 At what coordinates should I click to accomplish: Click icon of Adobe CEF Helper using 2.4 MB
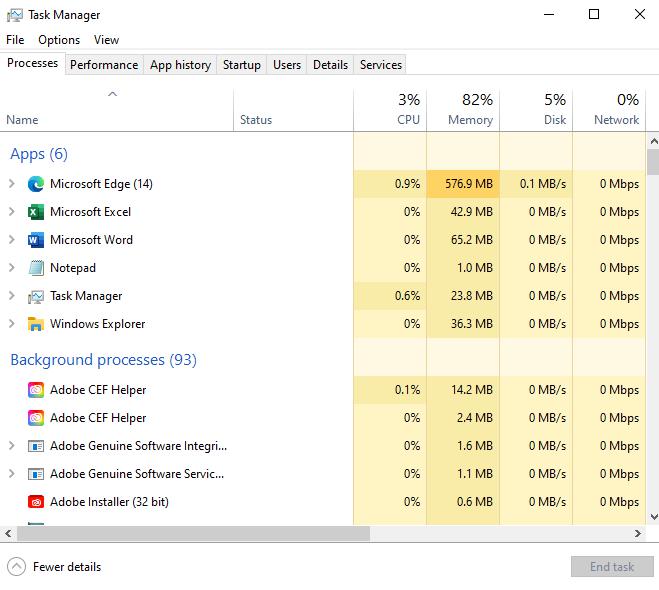pos(36,418)
